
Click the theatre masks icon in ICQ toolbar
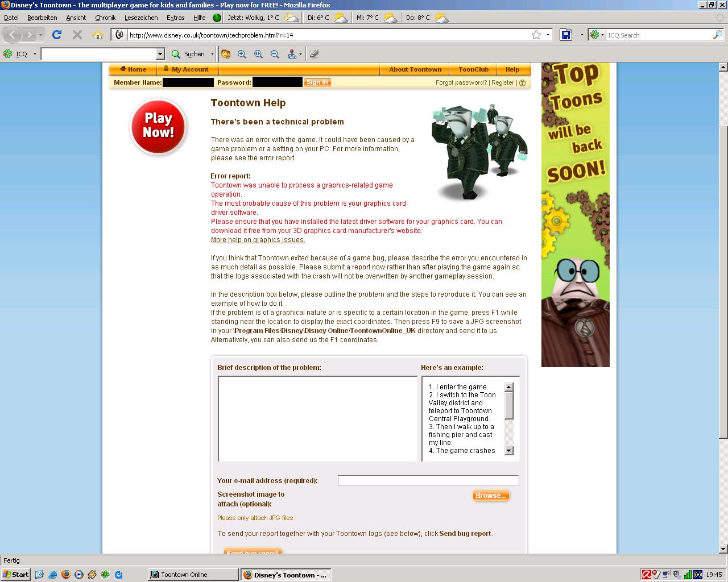[x=226, y=54]
